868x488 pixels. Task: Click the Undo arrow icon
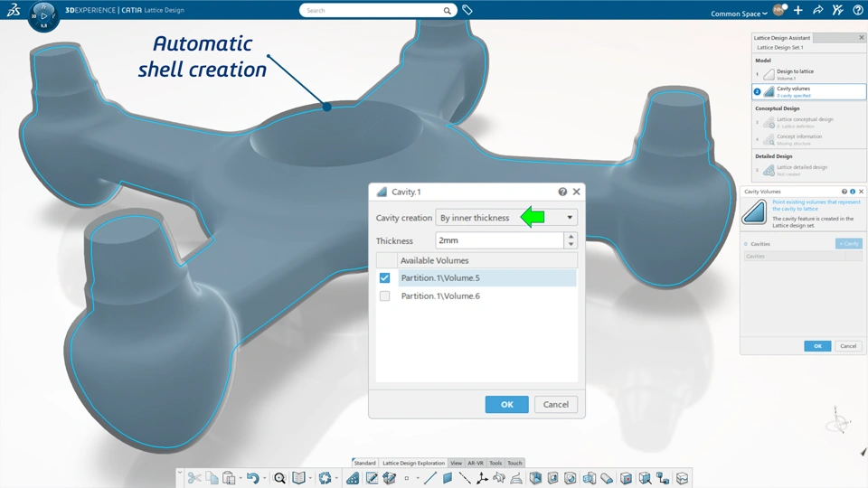point(252,477)
